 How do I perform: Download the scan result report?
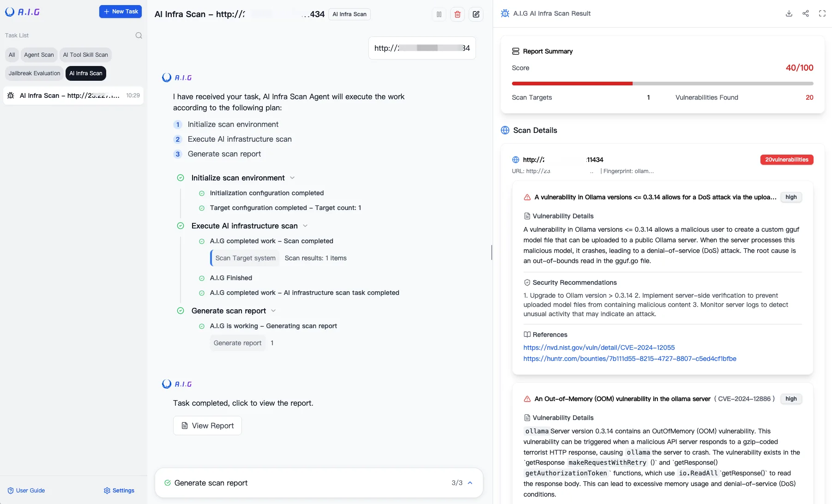pos(789,13)
